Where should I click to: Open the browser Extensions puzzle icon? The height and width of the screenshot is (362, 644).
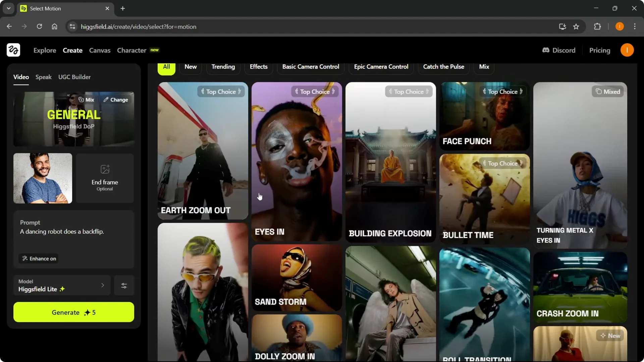598,26
